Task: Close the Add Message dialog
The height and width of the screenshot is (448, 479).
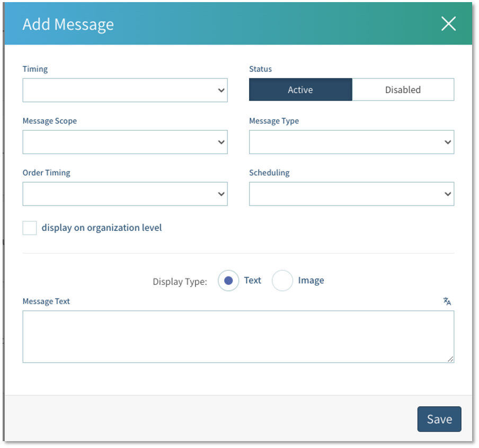Action: click(448, 24)
